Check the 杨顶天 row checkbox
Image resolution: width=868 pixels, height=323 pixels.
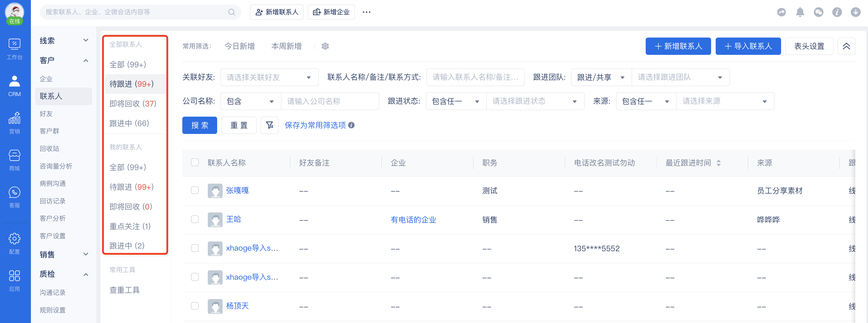point(195,306)
